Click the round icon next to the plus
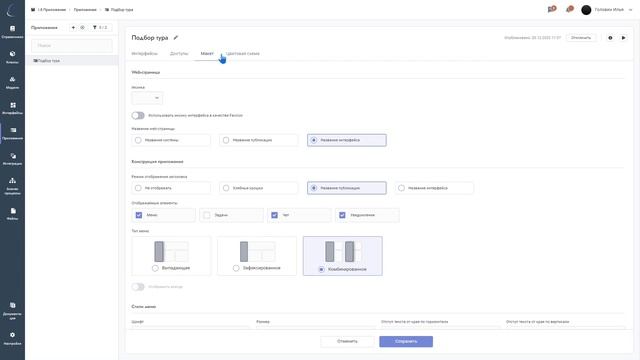This screenshot has height=360, width=640. point(82,27)
